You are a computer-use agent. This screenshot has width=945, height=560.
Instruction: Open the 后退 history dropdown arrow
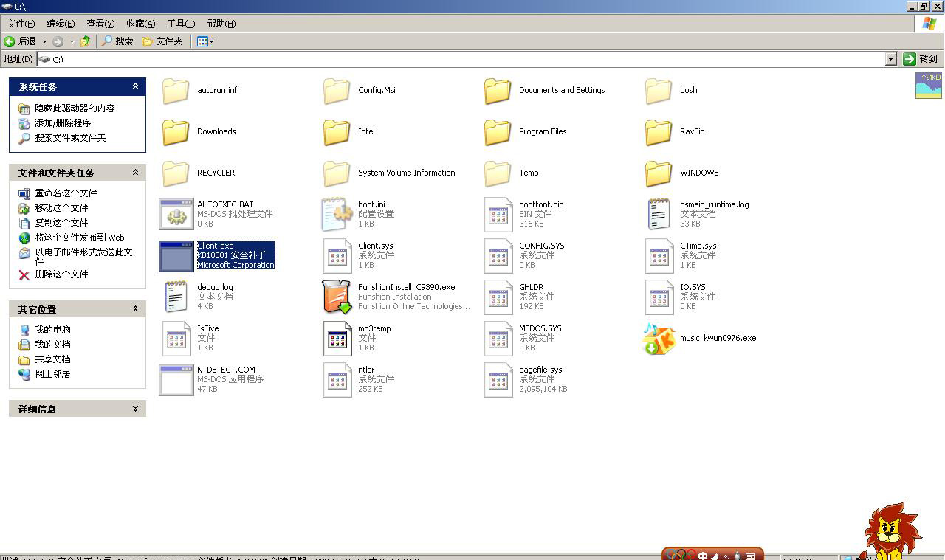click(44, 41)
